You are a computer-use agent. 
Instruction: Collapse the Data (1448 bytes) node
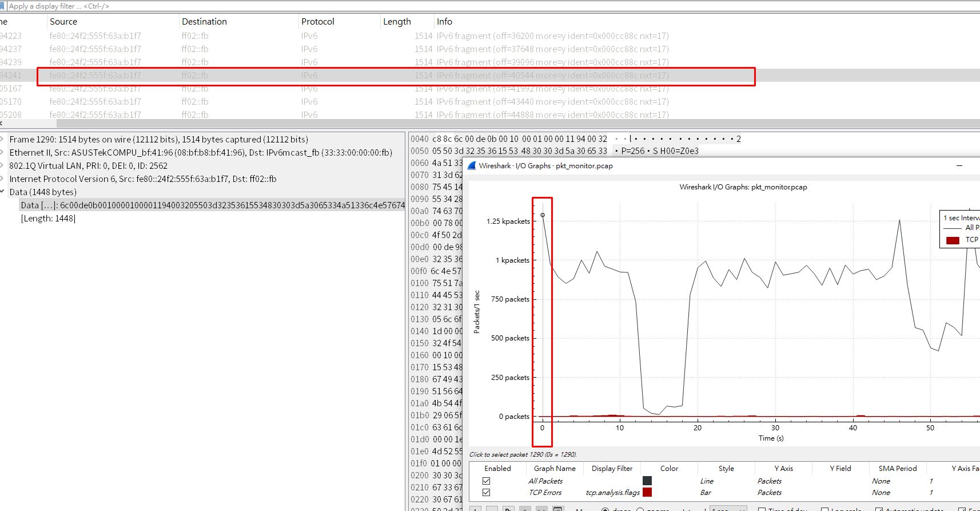pyautogui.click(x=3, y=192)
